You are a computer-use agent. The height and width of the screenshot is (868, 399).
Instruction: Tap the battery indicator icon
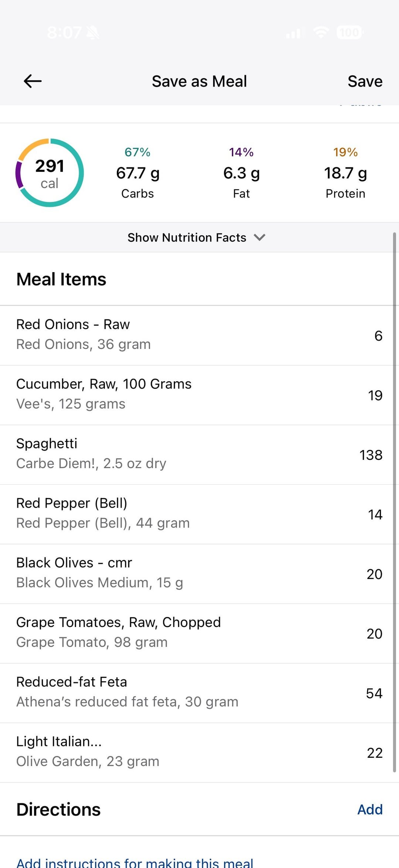(x=349, y=33)
